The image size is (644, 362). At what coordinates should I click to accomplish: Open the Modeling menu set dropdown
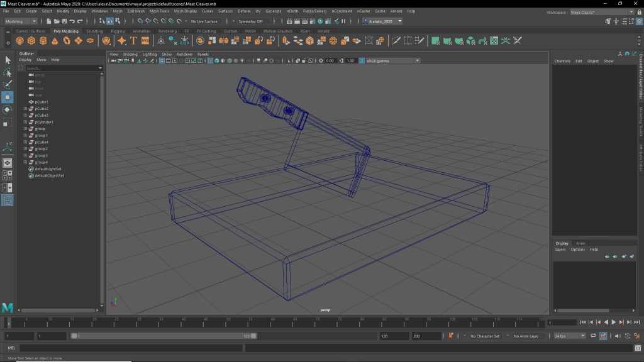pyautogui.click(x=21, y=21)
